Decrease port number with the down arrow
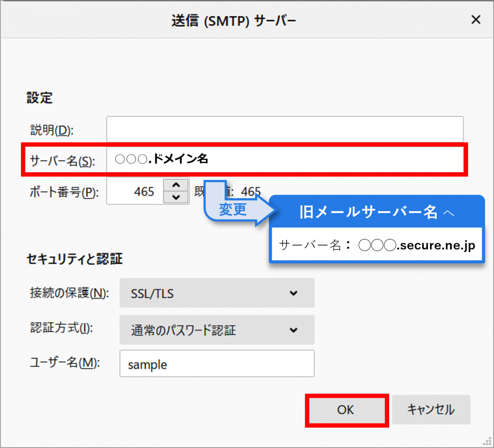 pyautogui.click(x=176, y=197)
